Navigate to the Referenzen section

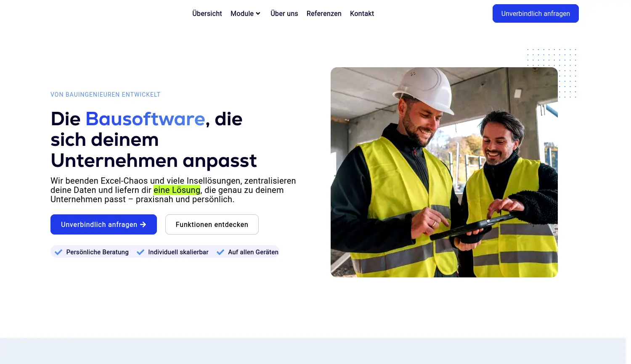(324, 13)
